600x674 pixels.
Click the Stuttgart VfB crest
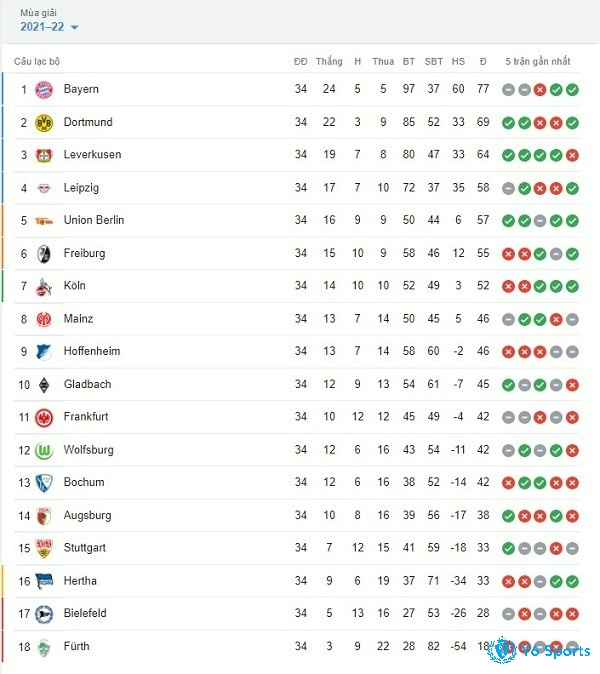[x=43, y=548]
